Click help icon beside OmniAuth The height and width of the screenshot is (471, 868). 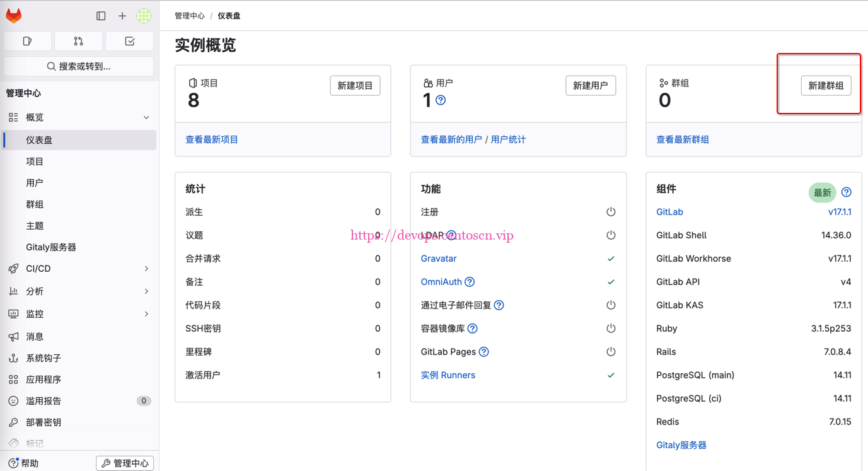click(x=470, y=282)
